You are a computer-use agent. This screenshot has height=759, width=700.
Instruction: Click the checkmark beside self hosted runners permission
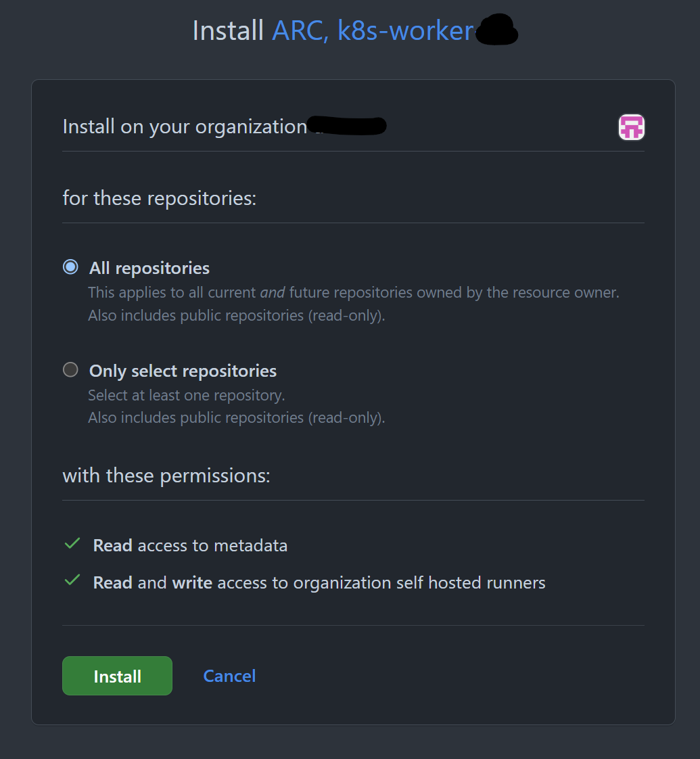[x=72, y=580]
